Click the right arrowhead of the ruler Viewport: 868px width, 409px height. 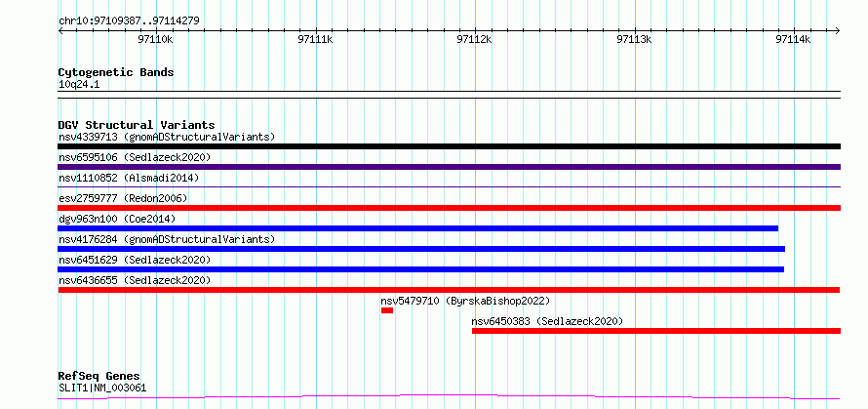pyautogui.click(x=837, y=30)
